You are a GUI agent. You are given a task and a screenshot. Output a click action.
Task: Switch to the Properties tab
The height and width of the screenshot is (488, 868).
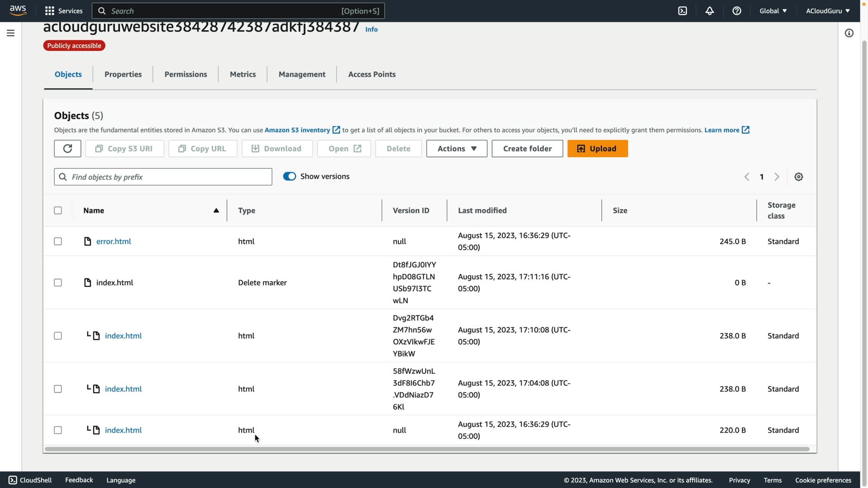(x=123, y=75)
